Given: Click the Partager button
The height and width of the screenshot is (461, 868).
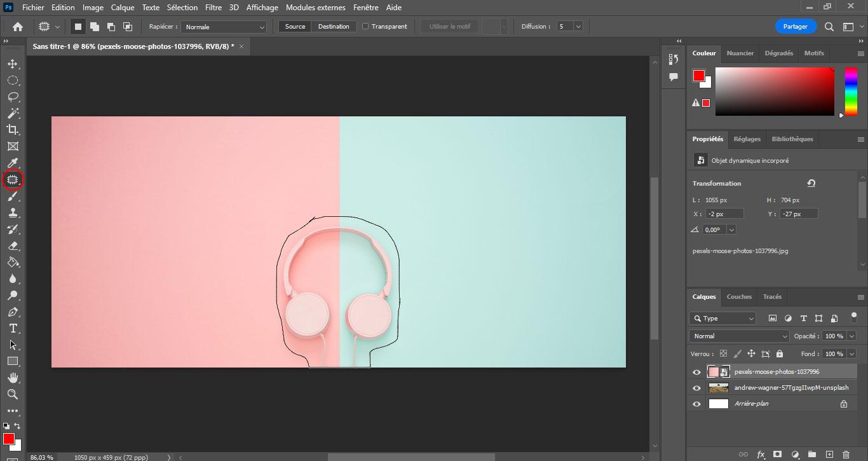Looking at the screenshot, I should point(795,27).
